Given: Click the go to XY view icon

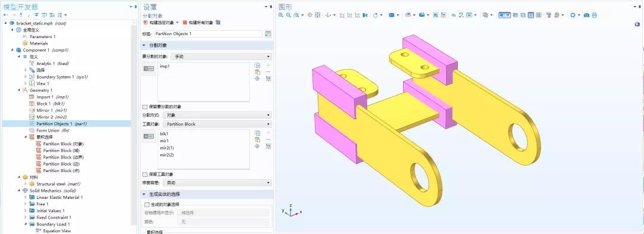Looking at the screenshot, I should point(342,15).
